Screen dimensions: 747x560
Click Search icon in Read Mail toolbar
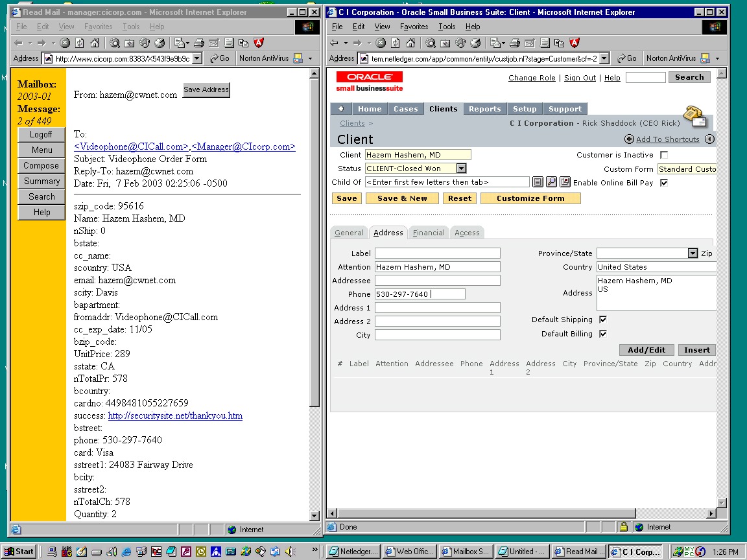coord(115,43)
